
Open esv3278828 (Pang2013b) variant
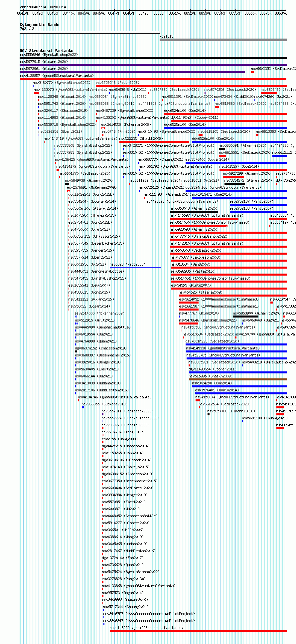[124, 579]
